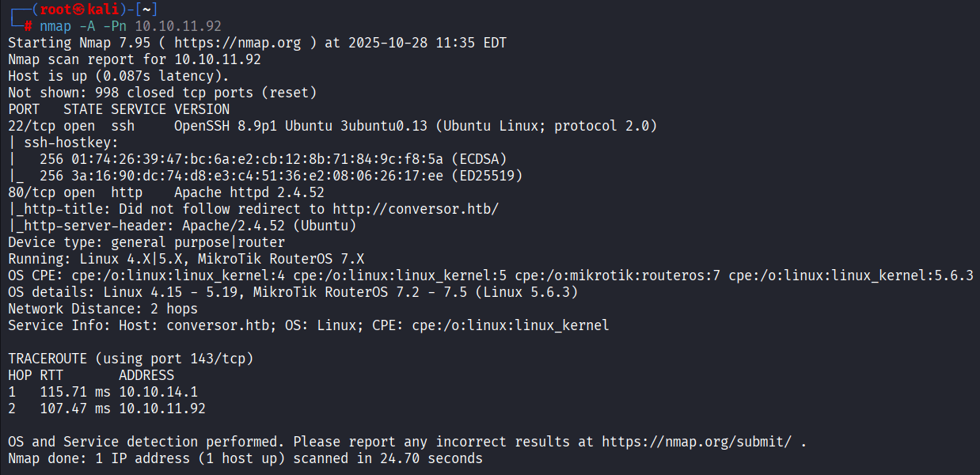This screenshot has width=980, height=475.
Task: Click the http-server-header result line
Action: click(182, 226)
